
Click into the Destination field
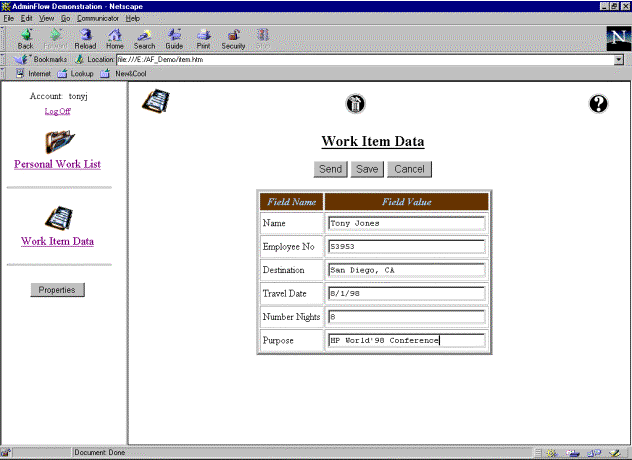405,270
